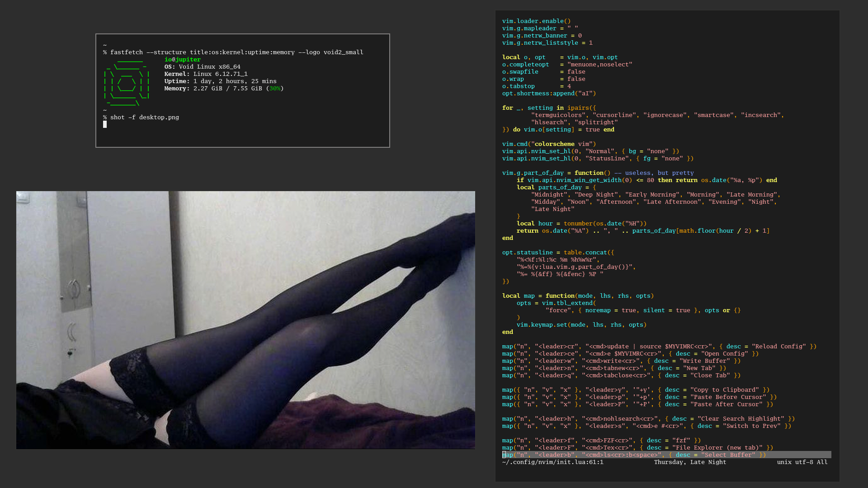
Task: Click the leg stockings image thumbnail
Action: (x=245, y=320)
